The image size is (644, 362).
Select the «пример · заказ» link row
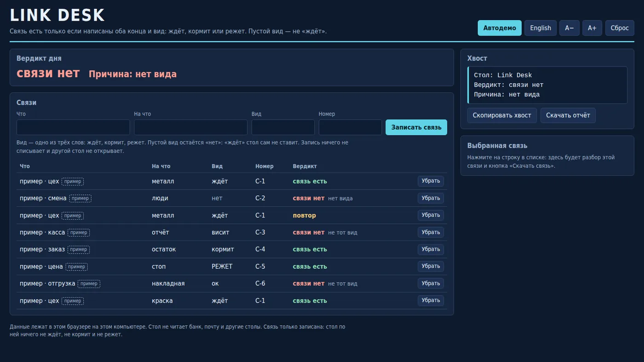pos(232,249)
